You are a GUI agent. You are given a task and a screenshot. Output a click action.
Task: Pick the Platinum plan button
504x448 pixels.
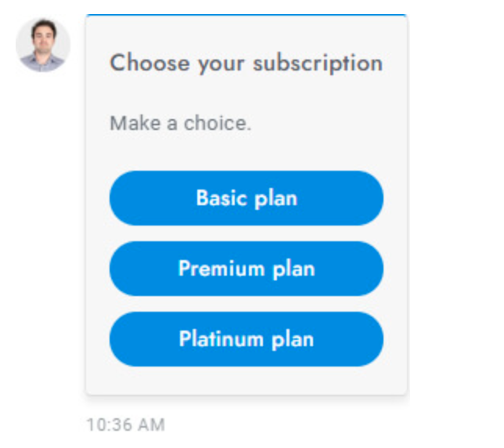(x=247, y=339)
